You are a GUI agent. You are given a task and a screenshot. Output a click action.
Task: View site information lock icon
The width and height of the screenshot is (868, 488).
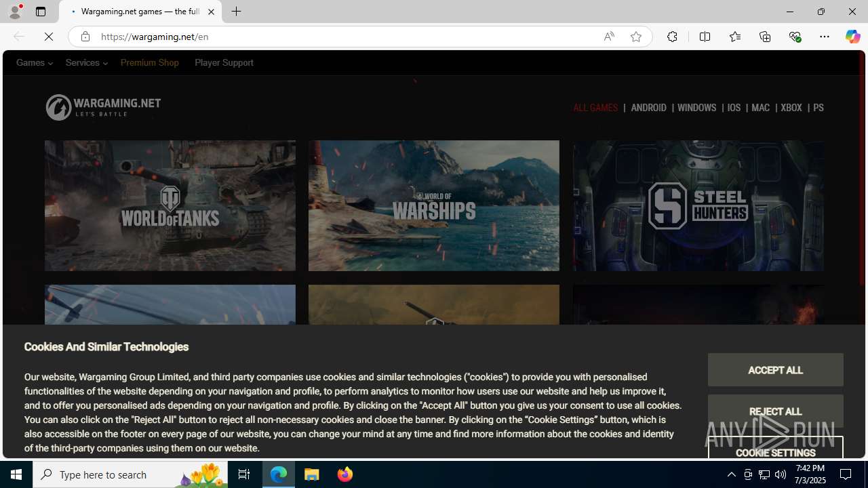click(85, 37)
